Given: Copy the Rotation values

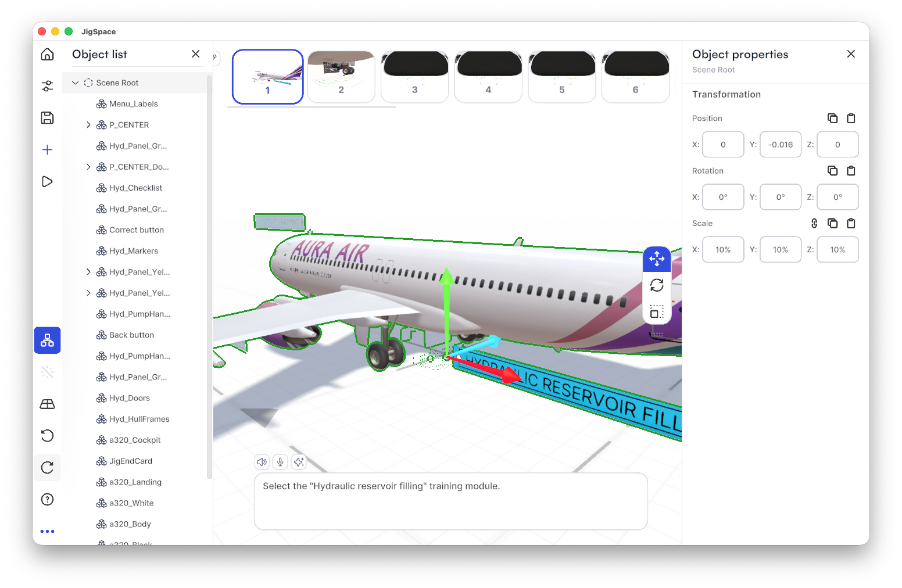Looking at the screenshot, I should click(x=833, y=171).
